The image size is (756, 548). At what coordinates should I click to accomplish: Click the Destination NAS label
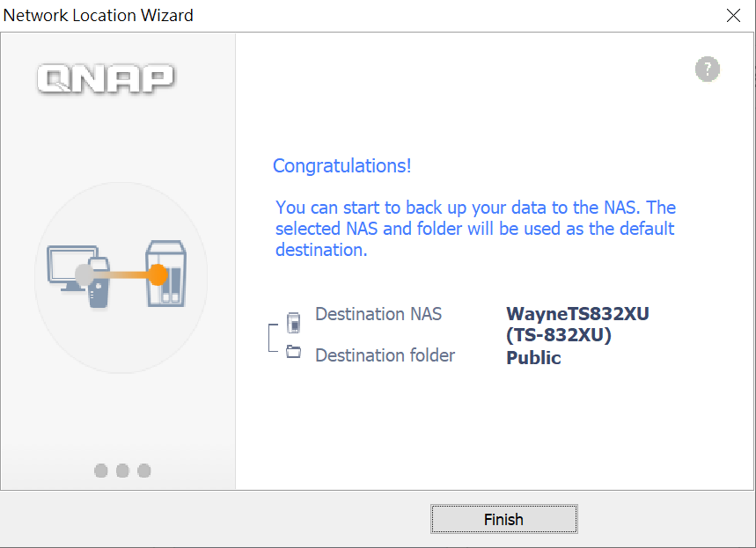[x=378, y=314]
